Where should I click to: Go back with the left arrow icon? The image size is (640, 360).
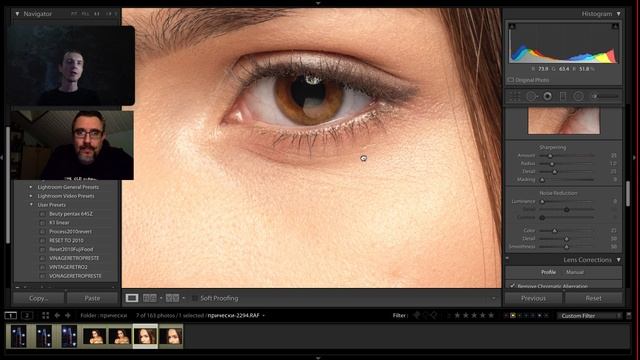(x=57, y=316)
